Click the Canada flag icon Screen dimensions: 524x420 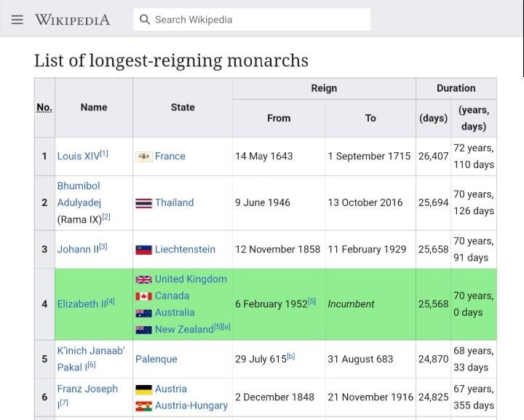[143, 296]
